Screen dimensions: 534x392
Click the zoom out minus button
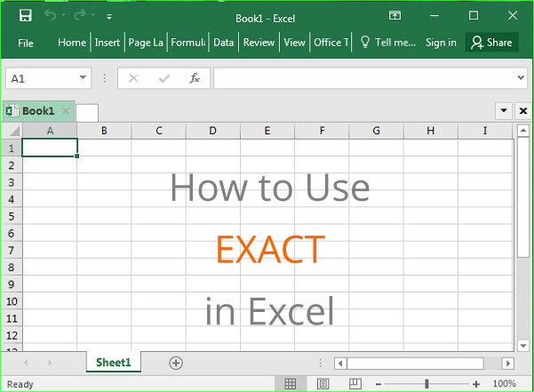tap(378, 384)
